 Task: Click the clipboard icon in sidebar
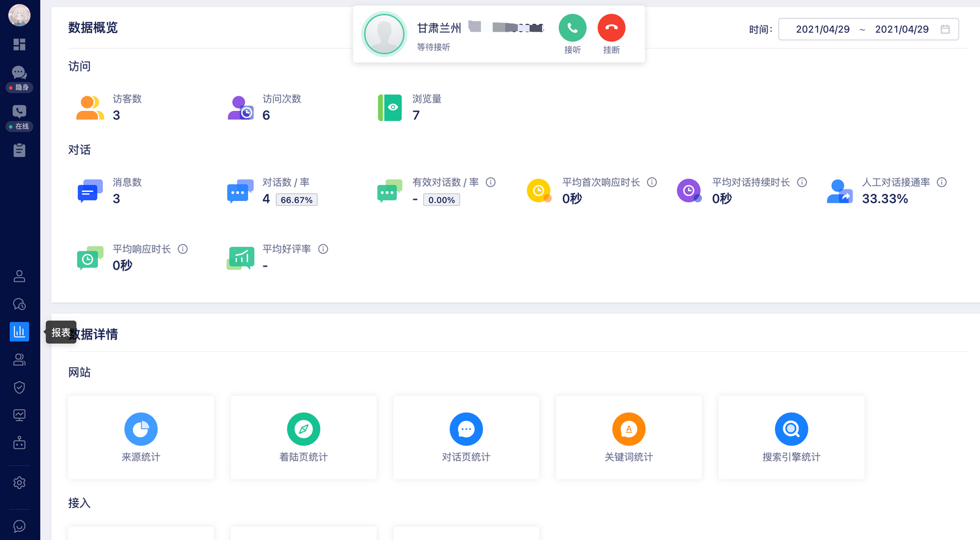[x=20, y=150]
